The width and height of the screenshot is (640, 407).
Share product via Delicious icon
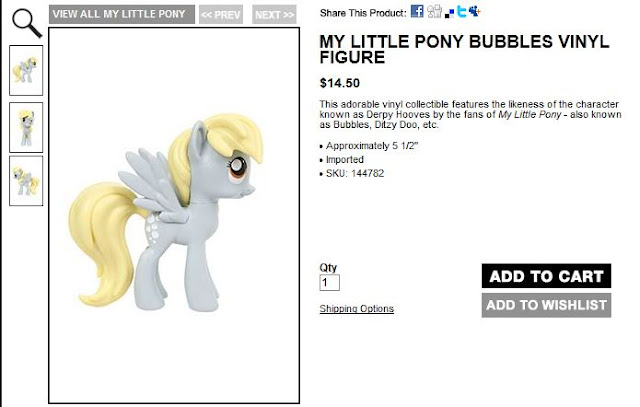point(449,14)
